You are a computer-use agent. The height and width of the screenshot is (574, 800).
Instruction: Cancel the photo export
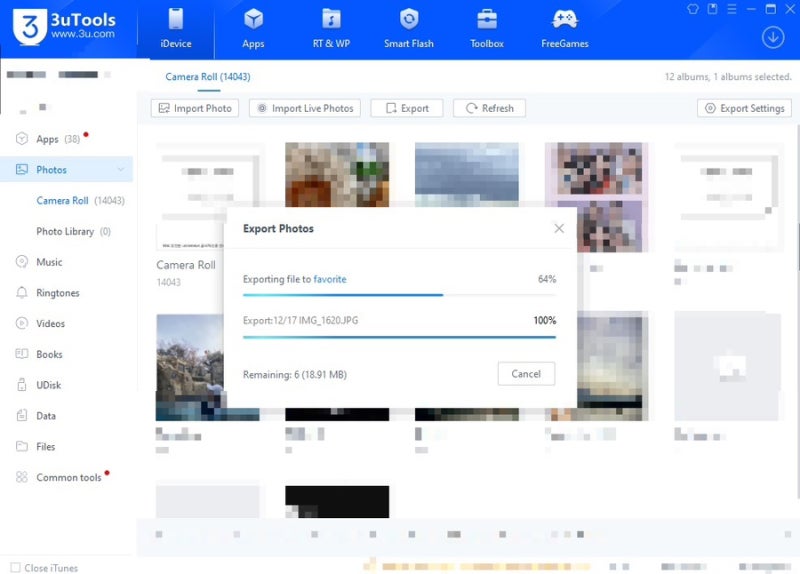click(526, 374)
